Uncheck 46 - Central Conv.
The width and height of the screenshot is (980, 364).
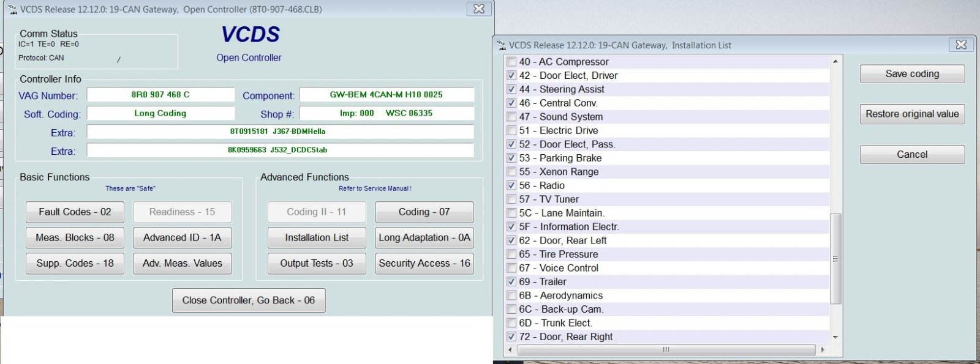click(511, 103)
